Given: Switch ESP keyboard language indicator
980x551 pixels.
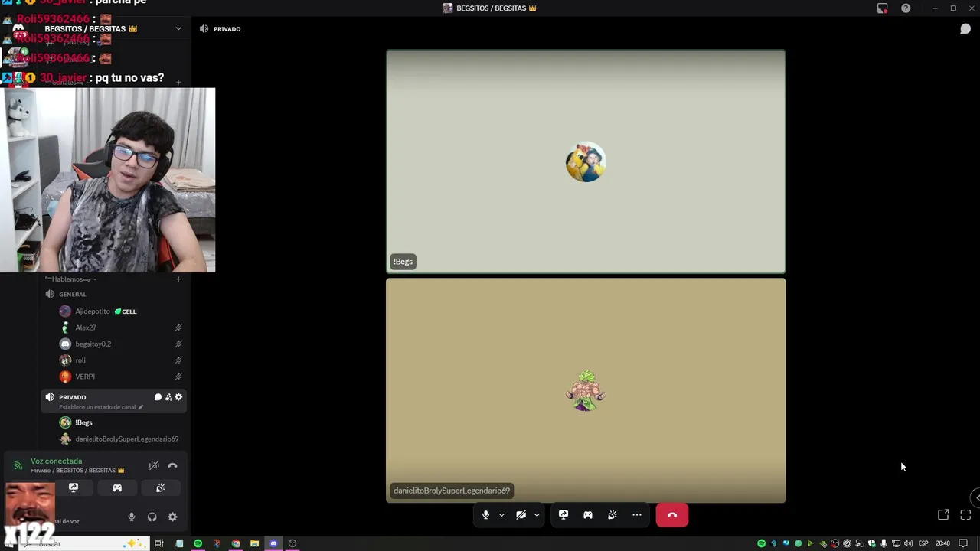Looking at the screenshot, I should pos(923,543).
